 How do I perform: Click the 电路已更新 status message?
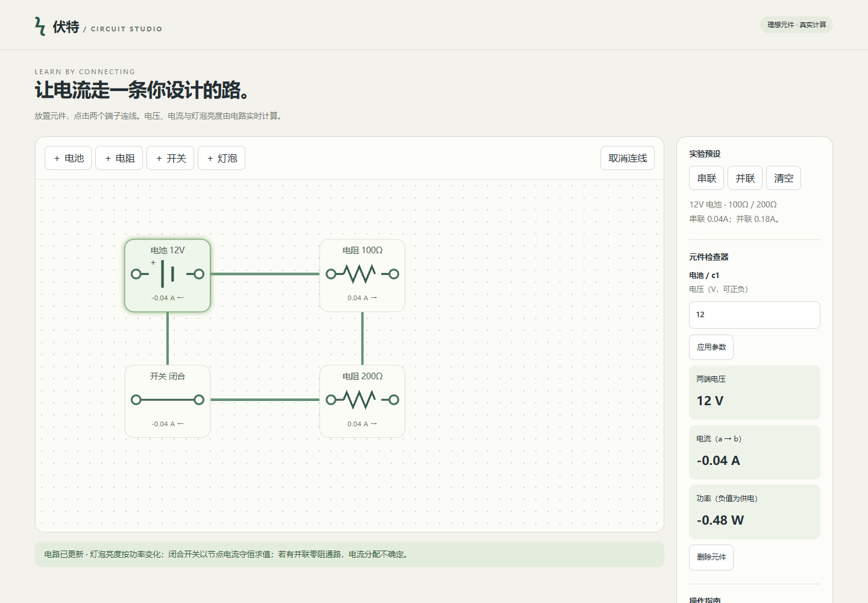pyautogui.click(x=350, y=554)
